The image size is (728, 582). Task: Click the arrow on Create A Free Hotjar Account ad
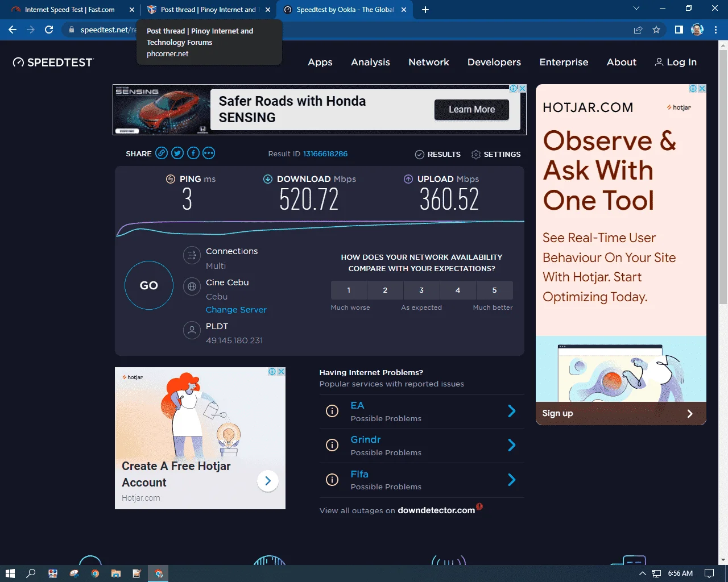[x=268, y=481]
